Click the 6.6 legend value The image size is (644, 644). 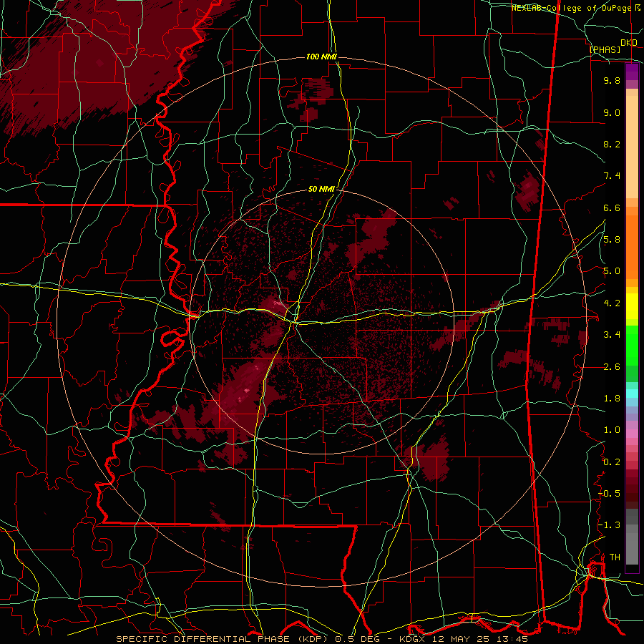click(x=612, y=208)
